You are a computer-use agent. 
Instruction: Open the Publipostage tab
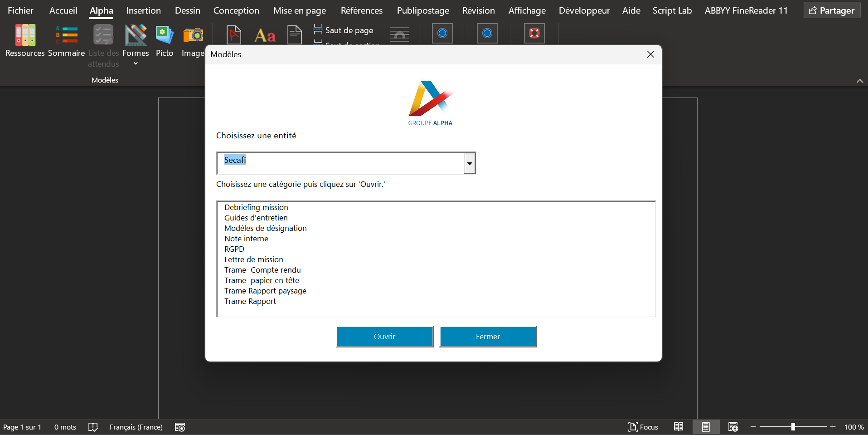click(x=423, y=10)
